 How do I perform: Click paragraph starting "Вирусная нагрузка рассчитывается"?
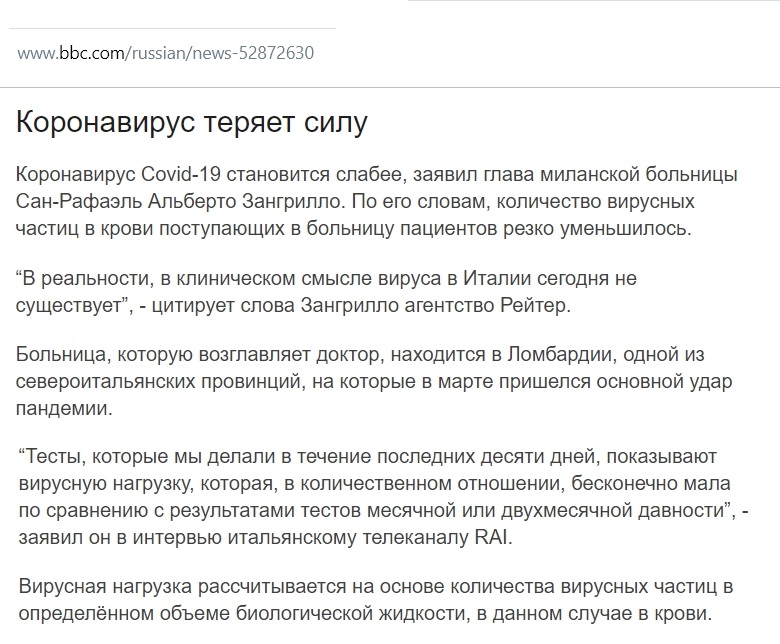pos(376,600)
